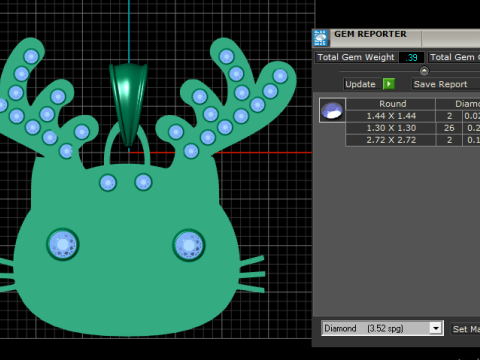Click the Total Gem Weight label

[x=356, y=57]
